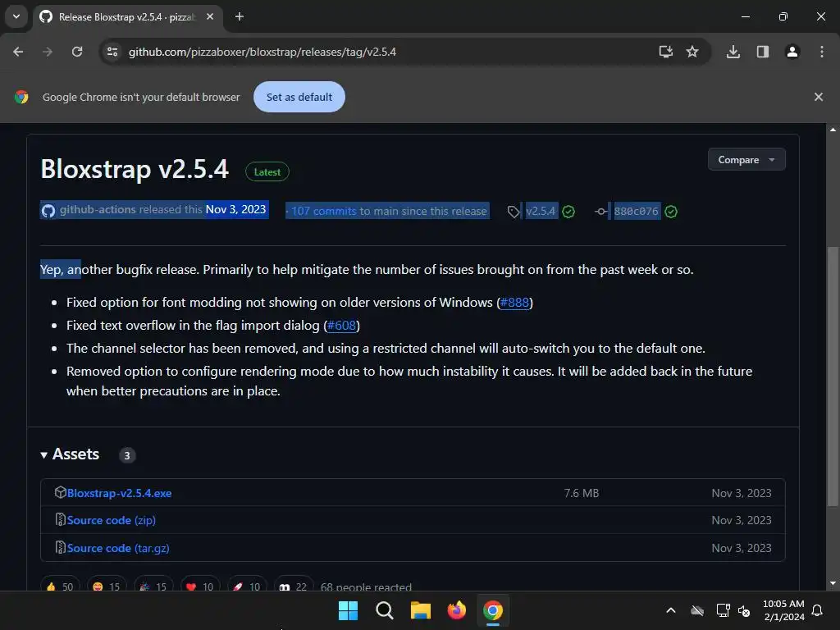Open github-actions user link
This screenshot has height=630, width=840.
click(98, 209)
